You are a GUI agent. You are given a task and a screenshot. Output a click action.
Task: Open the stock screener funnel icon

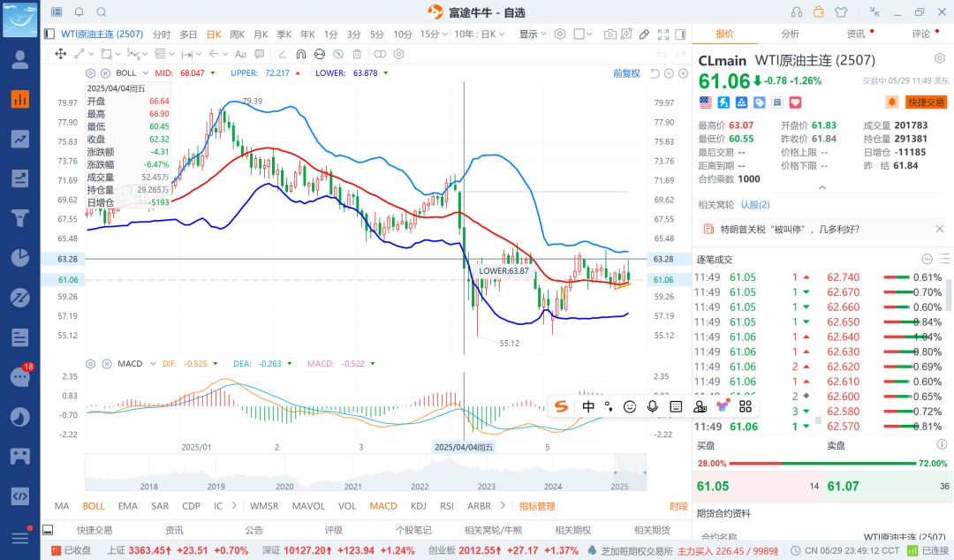pos(20,218)
